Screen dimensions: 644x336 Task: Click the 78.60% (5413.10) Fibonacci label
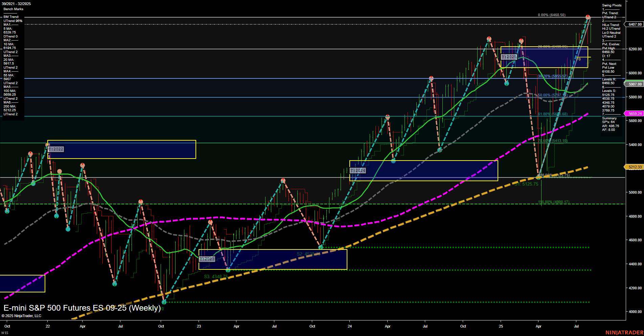click(553, 141)
